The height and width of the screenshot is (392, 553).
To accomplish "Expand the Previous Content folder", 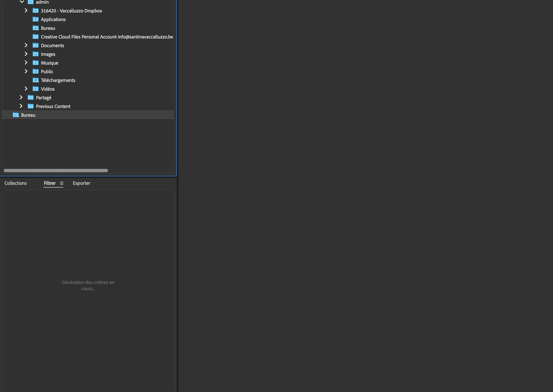I will [21, 106].
